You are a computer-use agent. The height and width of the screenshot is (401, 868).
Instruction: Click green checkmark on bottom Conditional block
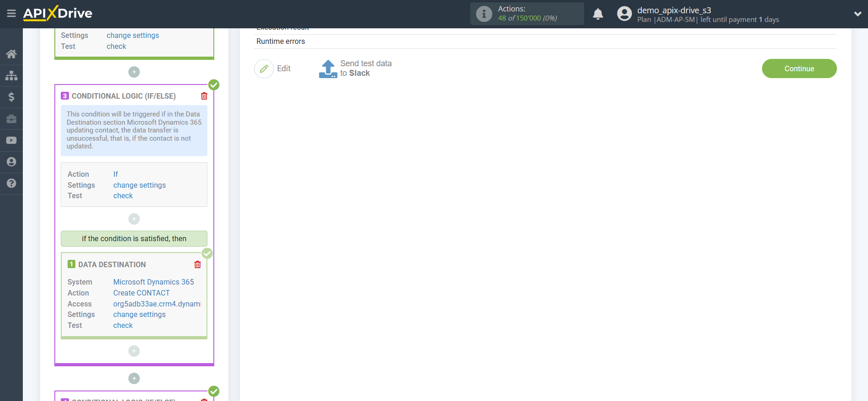tap(214, 391)
